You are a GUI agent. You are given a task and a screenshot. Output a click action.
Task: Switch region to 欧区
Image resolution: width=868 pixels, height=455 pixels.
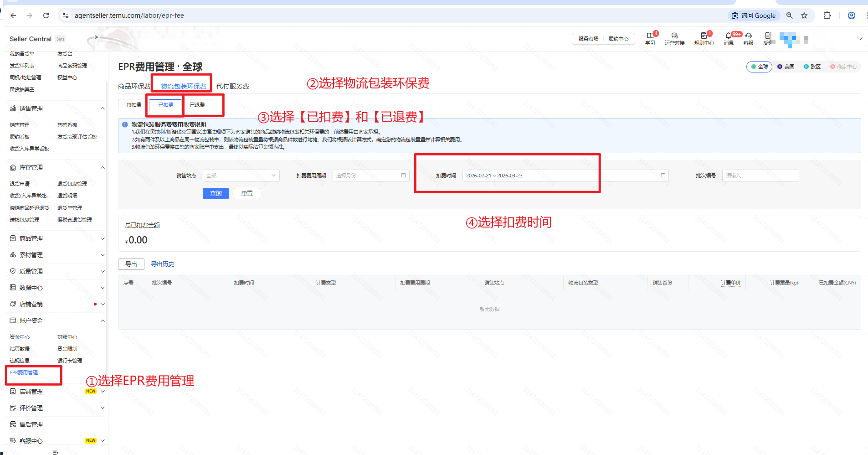tap(812, 67)
